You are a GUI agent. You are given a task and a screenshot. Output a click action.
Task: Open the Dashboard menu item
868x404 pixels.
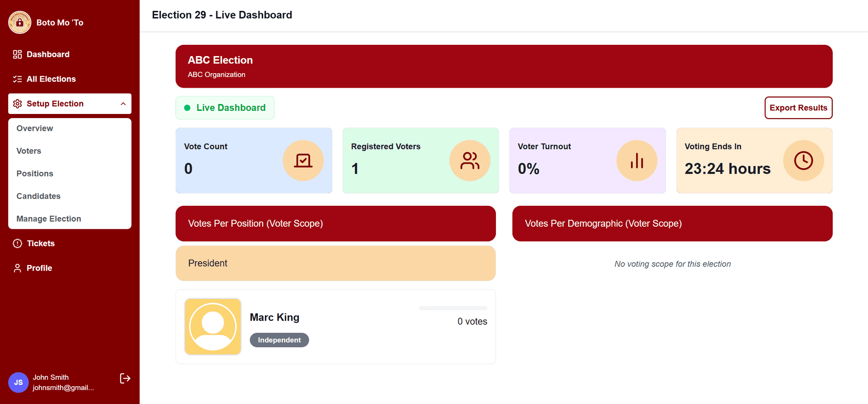tap(48, 54)
